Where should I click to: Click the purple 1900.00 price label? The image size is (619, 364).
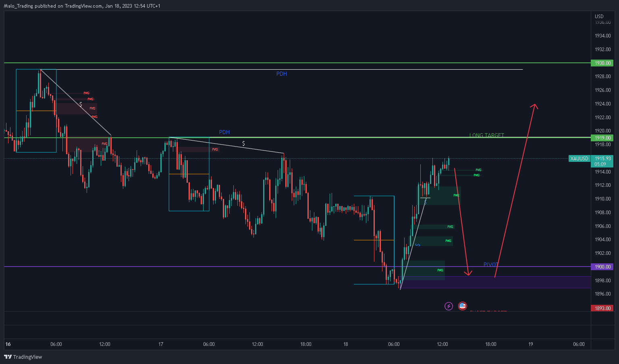point(602,267)
